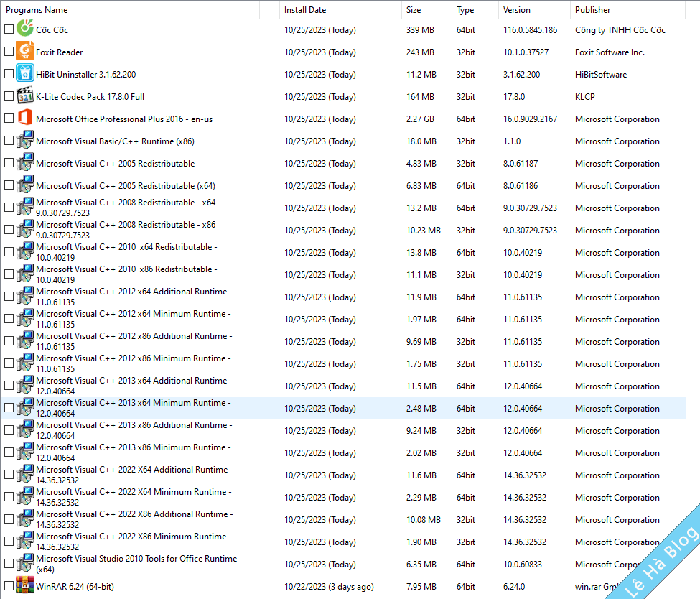Screen dimensions: 700x599
Task: Tick the checkbox for Cốc Cốc
Action: coord(9,29)
